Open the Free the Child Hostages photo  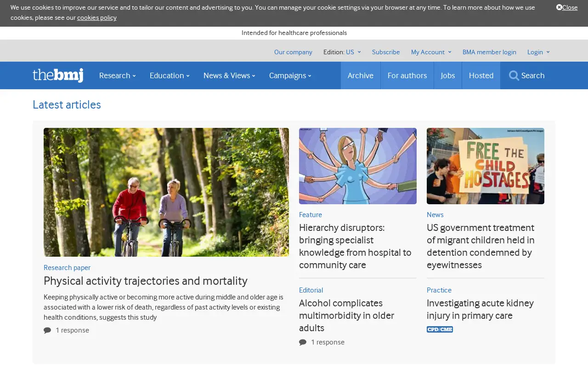[486, 166]
